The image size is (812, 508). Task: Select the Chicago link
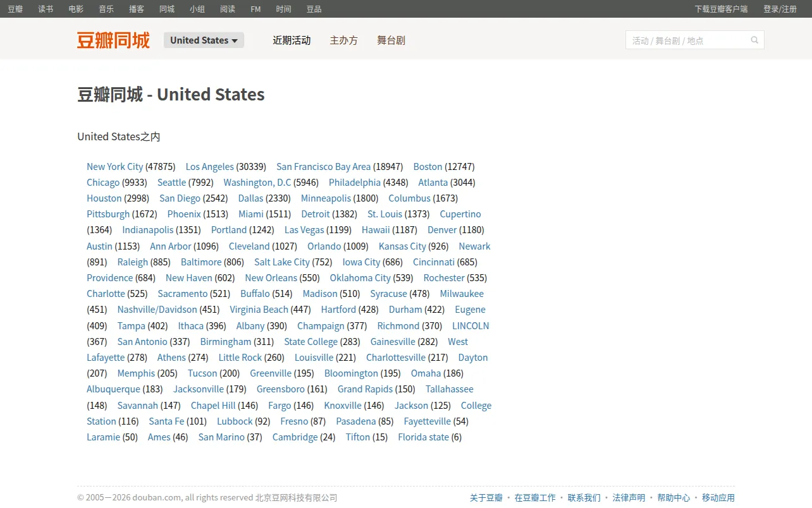[103, 183]
